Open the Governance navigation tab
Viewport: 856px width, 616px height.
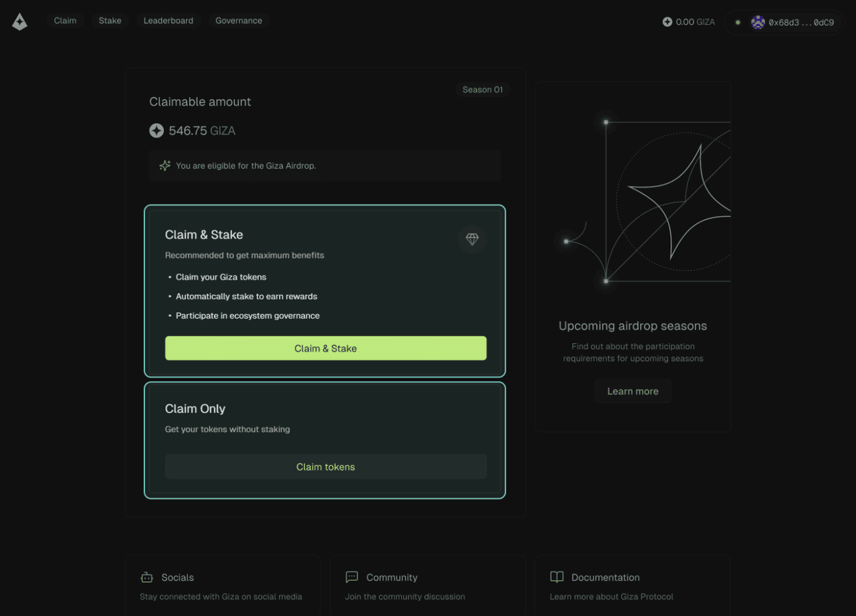239,21
